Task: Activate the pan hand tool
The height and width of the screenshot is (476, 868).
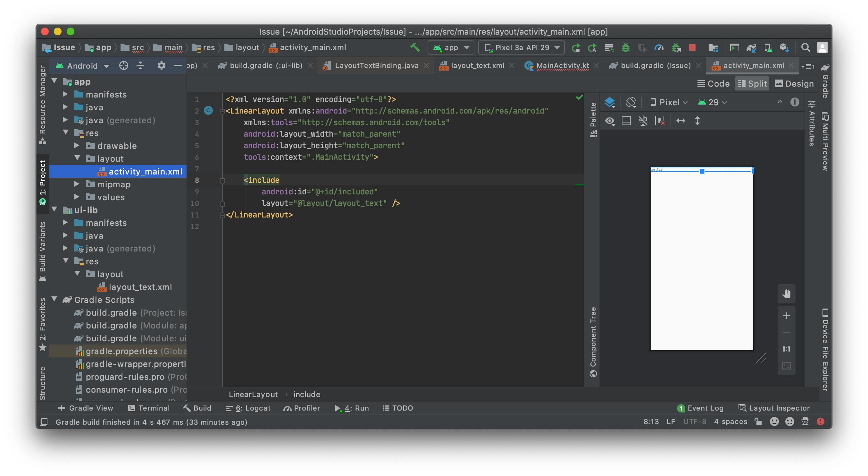Action: [x=786, y=293]
